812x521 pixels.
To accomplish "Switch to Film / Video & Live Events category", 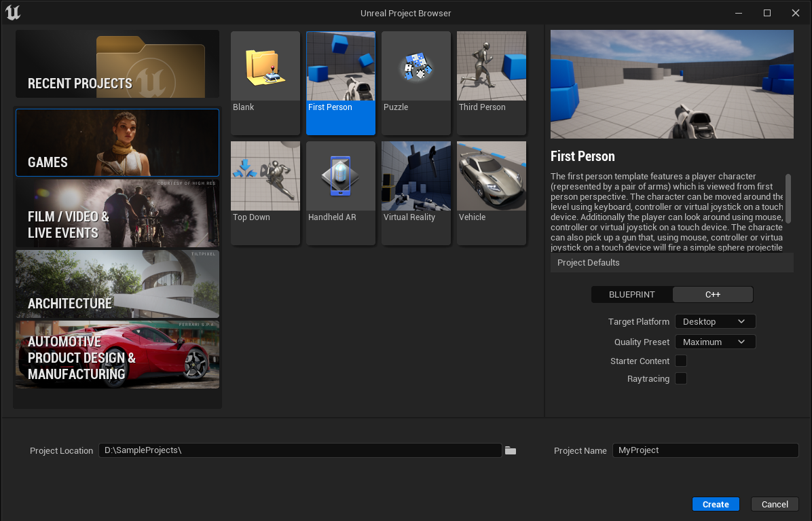I will tap(117, 213).
